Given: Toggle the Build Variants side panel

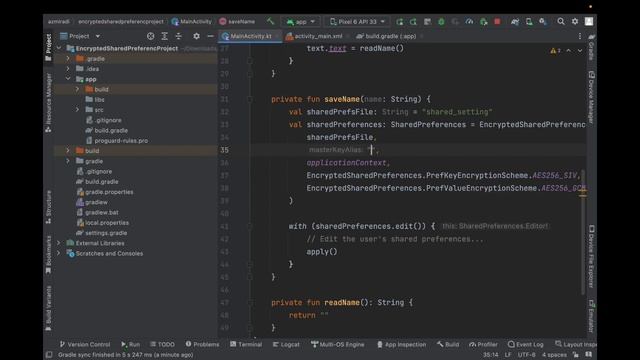Looking at the screenshot, I should click(49, 309).
